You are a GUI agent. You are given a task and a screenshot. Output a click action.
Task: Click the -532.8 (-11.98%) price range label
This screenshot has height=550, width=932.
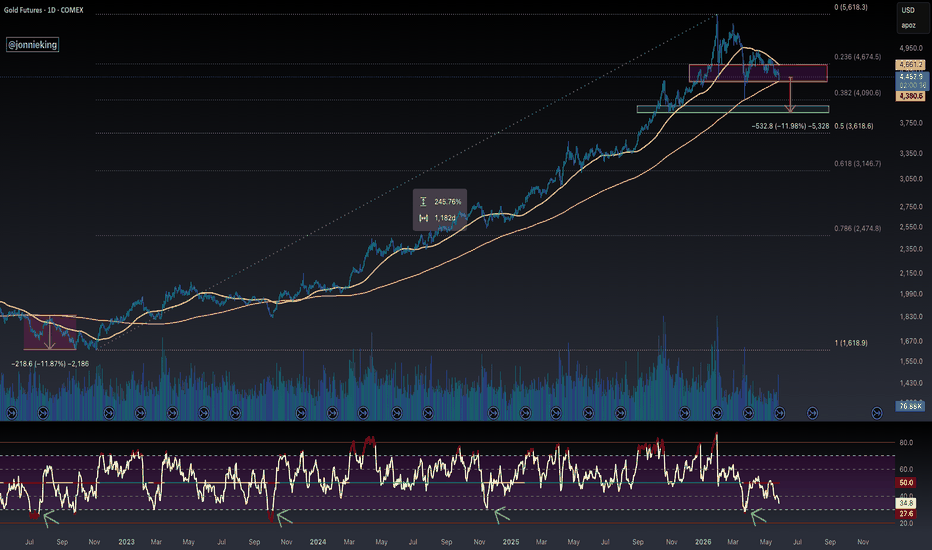(x=790, y=126)
